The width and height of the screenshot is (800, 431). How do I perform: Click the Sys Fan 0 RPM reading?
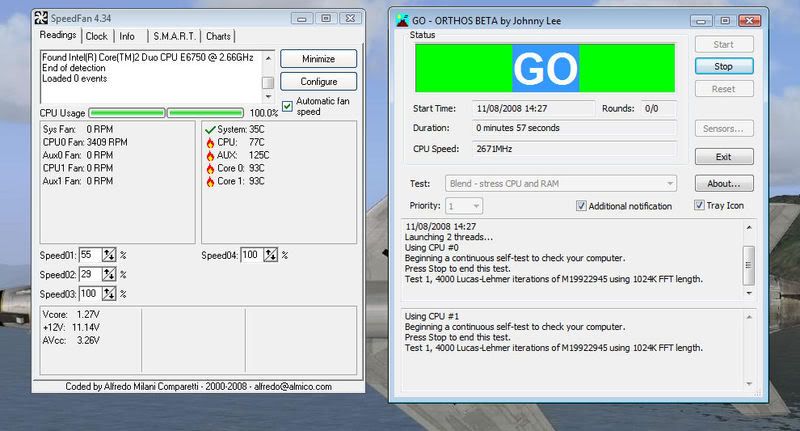tap(78, 130)
